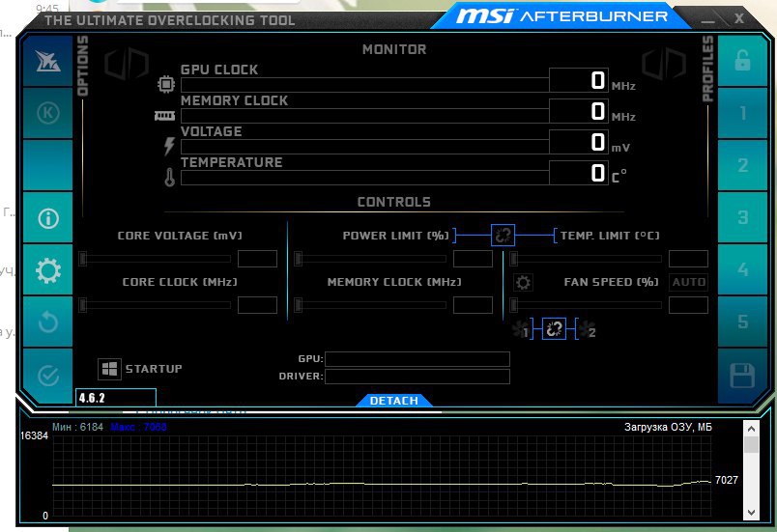Click the graph scrollbar up arrow
Viewport: 777px width, 532px height.
(751, 429)
